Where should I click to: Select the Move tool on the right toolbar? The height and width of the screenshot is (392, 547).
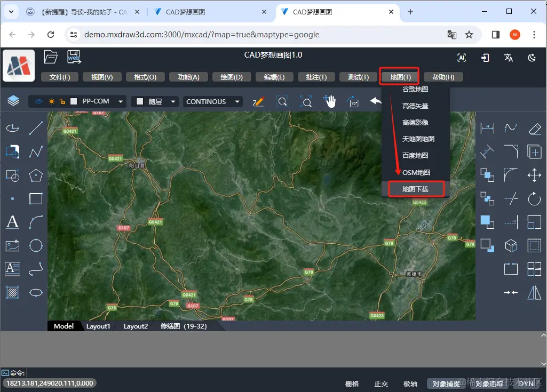tap(534, 175)
